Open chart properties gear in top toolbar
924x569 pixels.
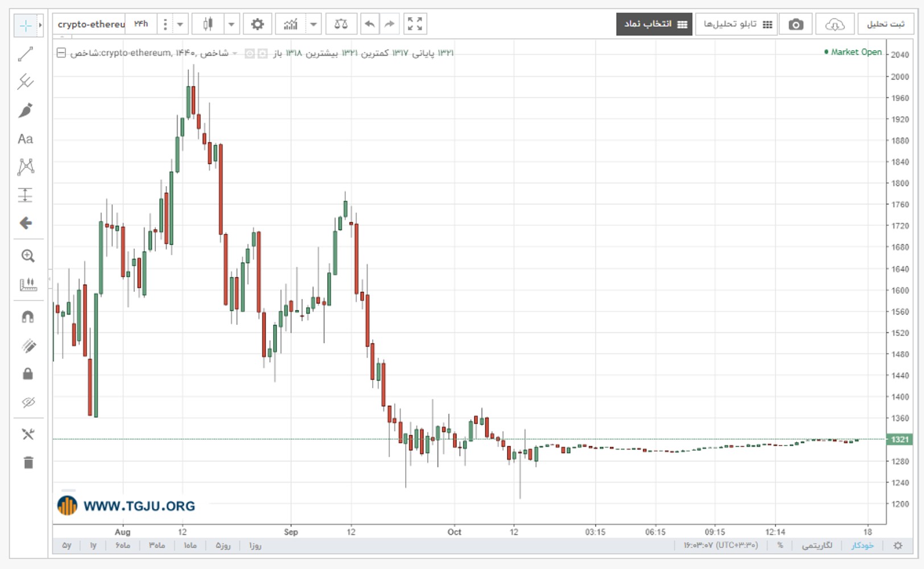[257, 24]
